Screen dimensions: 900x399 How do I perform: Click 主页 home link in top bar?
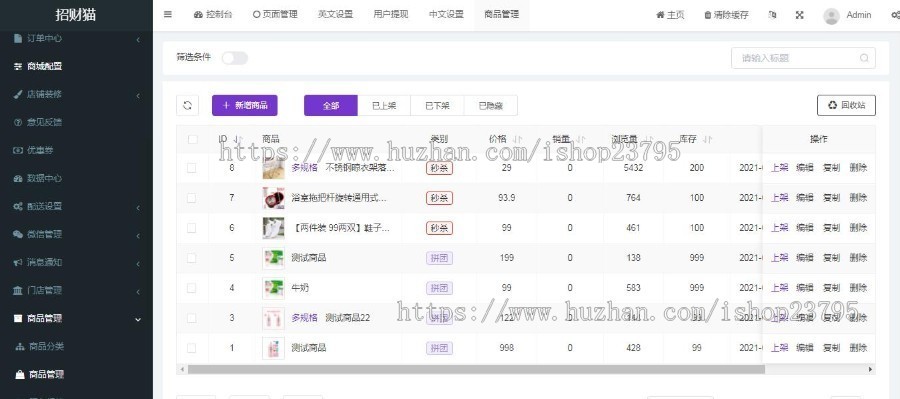670,16
